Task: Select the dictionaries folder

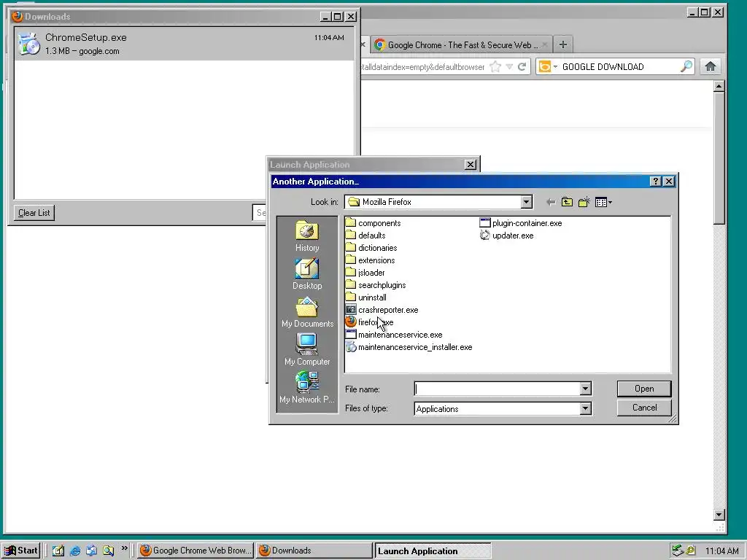Action: (x=371, y=248)
